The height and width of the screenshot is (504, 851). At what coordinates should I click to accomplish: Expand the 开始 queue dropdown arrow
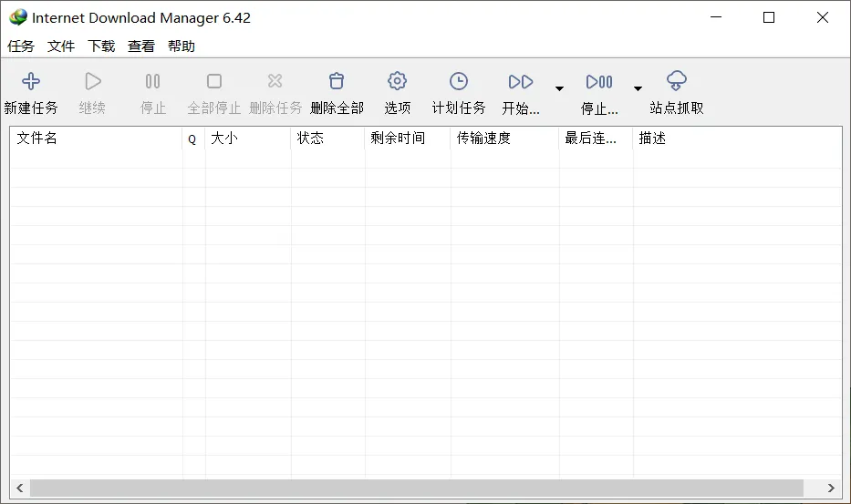(x=559, y=88)
